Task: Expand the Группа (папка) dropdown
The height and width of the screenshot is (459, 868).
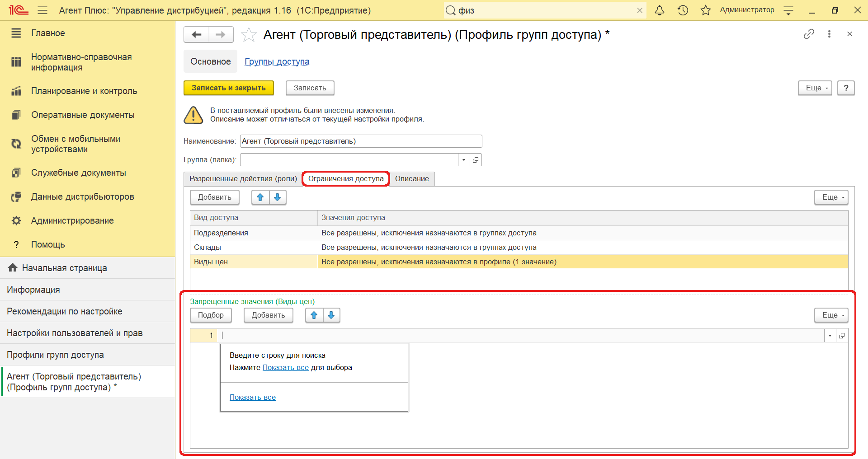Action: (x=464, y=159)
